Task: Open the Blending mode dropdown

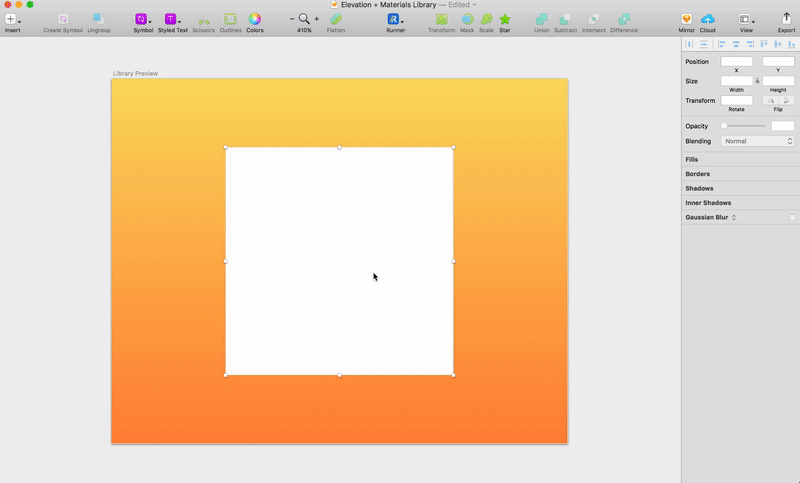Action: pyautogui.click(x=758, y=141)
